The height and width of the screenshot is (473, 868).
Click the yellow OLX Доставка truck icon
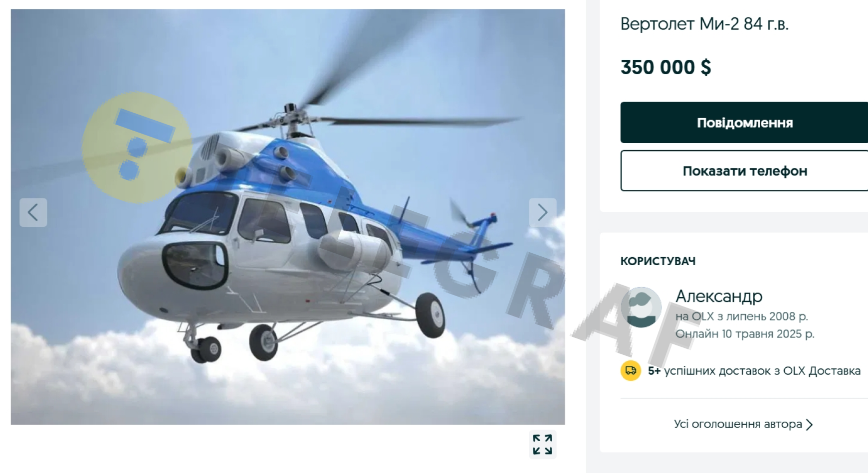(631, 371)
